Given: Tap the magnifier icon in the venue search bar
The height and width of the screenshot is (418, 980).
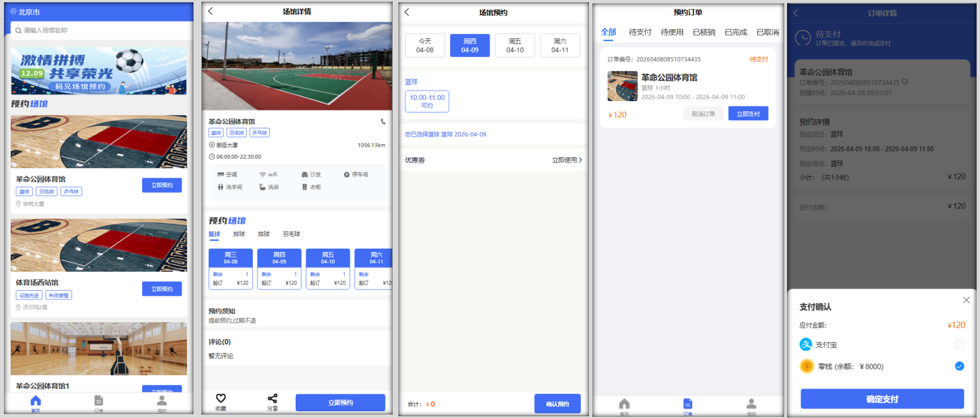Looking at the screenshot, I should 19,31.
